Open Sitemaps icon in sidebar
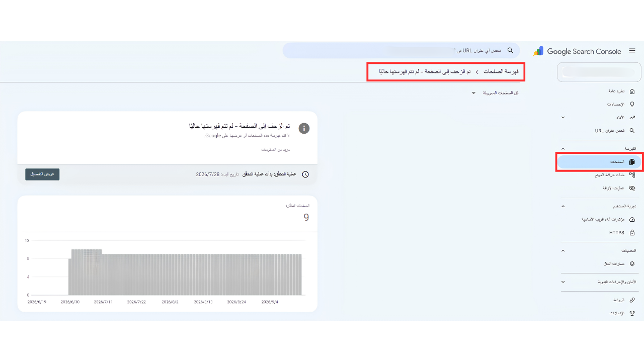The height and width of the screenshot is (362, 644). (632, 175)
